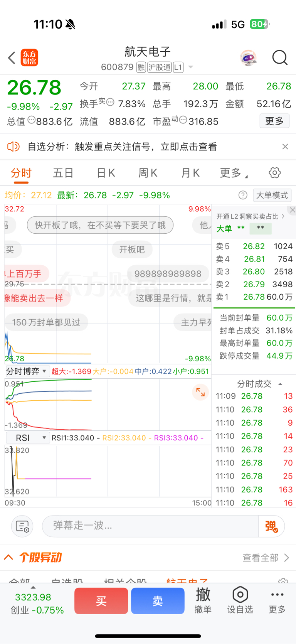The width and height of the screenshot is (296, 644).
Task: Open the danmaku settings list icon
Action: point(22,526)
